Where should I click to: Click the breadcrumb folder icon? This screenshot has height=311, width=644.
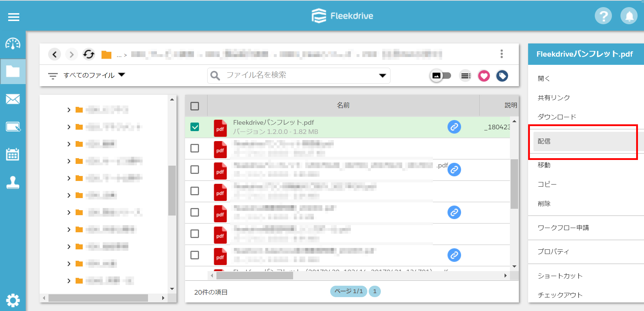(106, 55)
